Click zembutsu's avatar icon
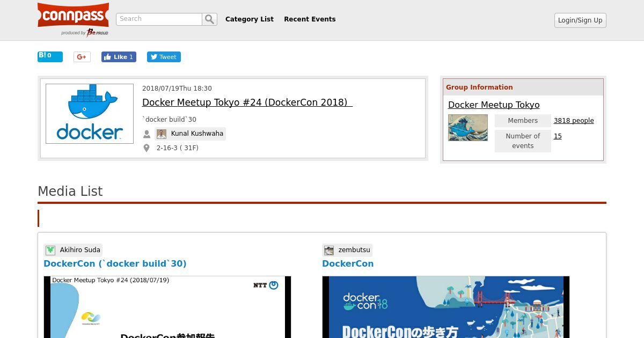The height and width of the screenshot is (338, 644). coord(329,250)
